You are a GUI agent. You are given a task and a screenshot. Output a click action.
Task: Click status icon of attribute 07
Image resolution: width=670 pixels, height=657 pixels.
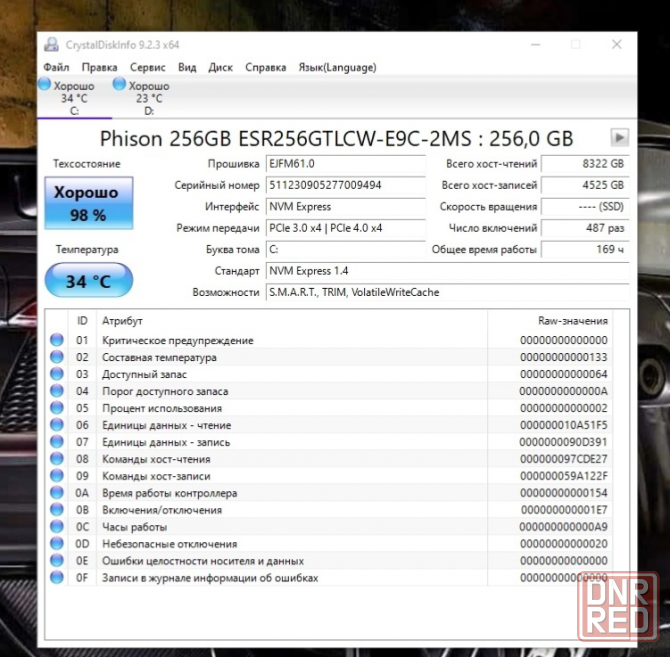(x=57, y=442)
